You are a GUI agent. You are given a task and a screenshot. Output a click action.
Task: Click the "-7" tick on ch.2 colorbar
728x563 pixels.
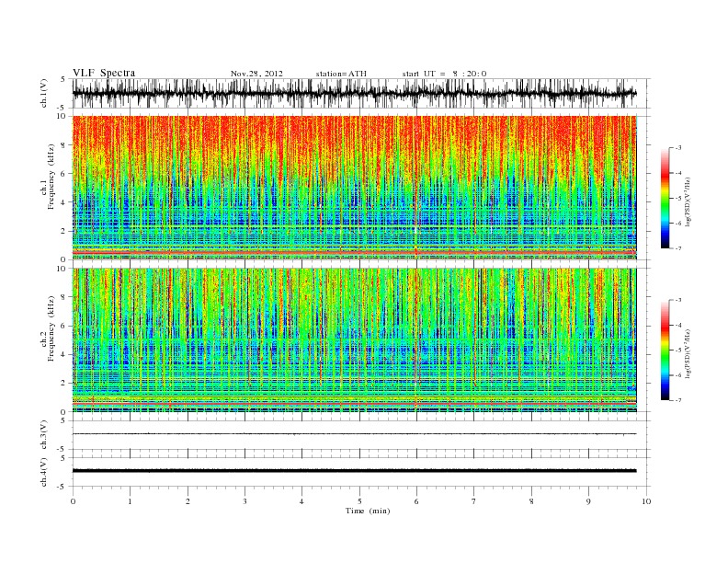(677, 400)
